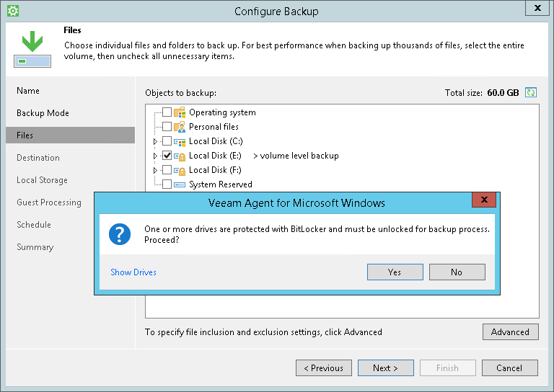The height and width of the screenshot is (392, 554).
Task: Select the 'Personal files' tree label
Action: [x=214, y=127]
